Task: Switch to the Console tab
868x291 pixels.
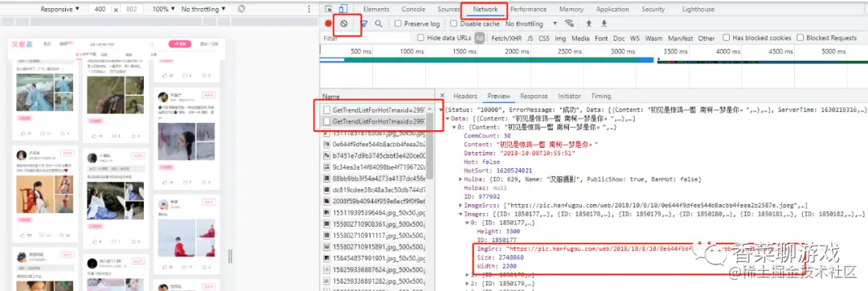Action: pyautogui.click(x=414, y=10)
